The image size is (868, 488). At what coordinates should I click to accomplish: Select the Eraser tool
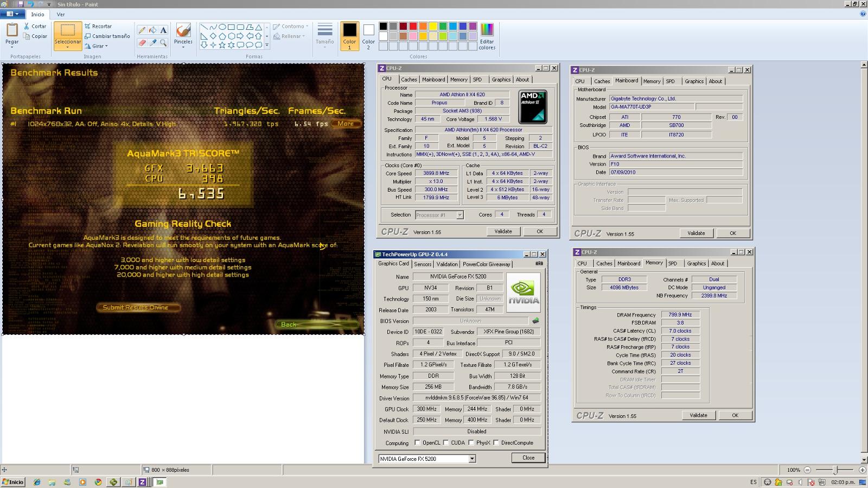[x=142, y=42]
